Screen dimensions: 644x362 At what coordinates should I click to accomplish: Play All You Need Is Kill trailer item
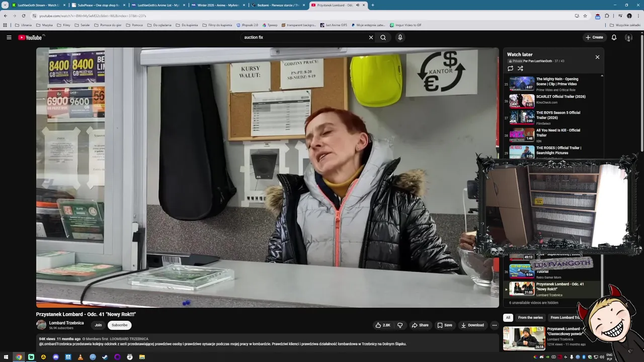[522, 134]
